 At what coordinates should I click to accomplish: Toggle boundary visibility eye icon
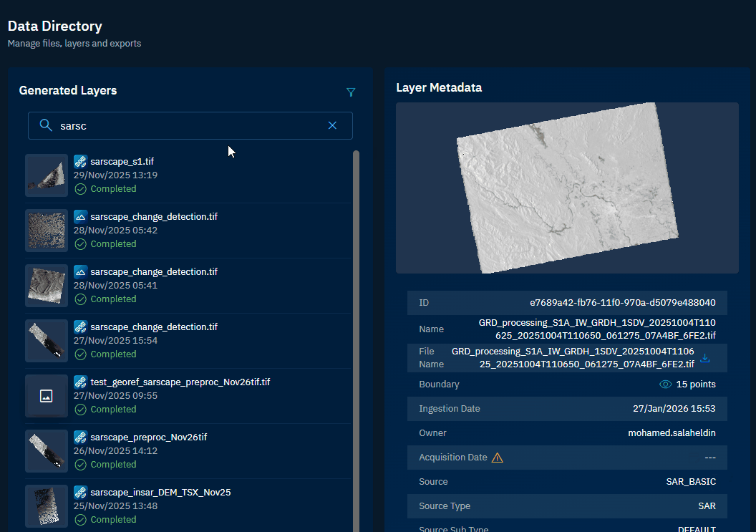tap(665, 385)
